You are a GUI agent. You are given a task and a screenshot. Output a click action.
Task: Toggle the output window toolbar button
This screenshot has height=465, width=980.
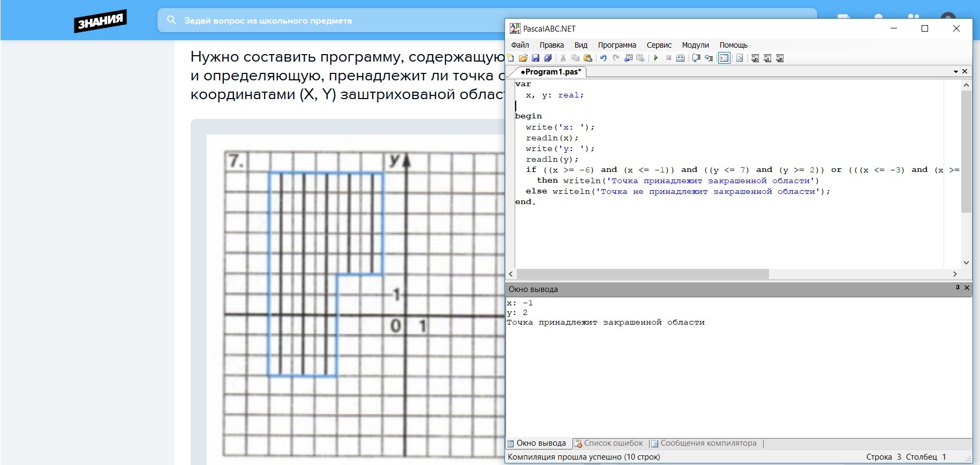point(724,58)
